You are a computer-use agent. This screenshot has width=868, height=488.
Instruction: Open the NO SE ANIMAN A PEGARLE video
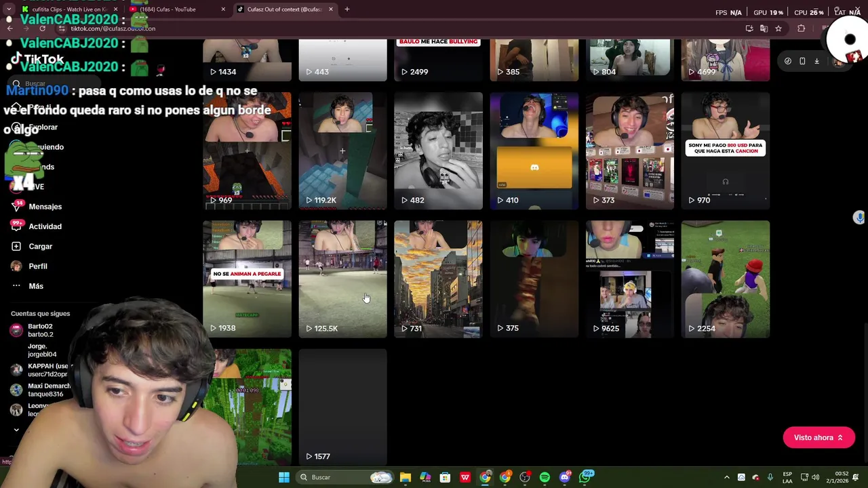point(247,279)
